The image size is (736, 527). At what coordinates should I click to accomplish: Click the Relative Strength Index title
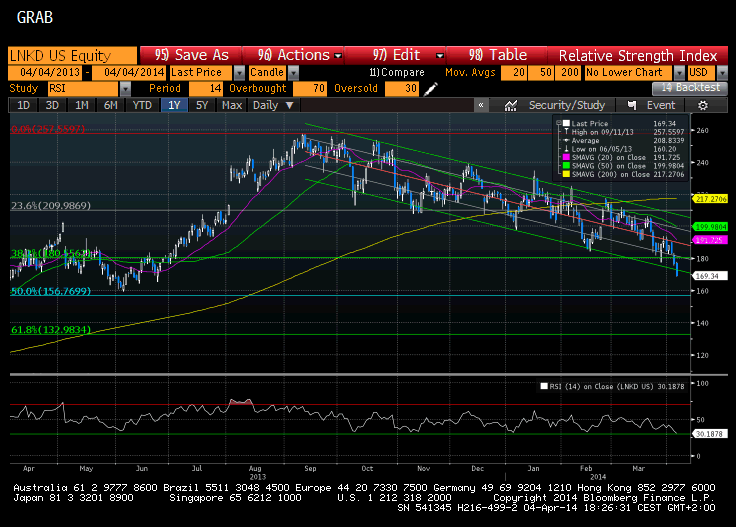click(x=638, y=56)
